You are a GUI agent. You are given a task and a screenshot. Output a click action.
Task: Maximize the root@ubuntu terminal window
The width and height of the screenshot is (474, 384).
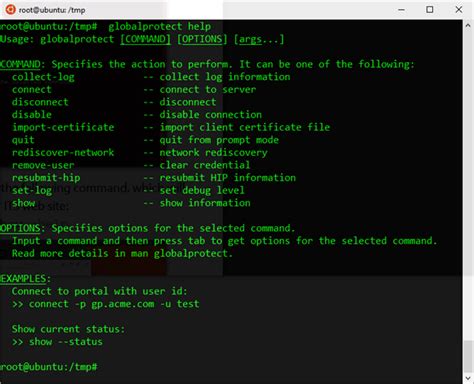(430, 10)
